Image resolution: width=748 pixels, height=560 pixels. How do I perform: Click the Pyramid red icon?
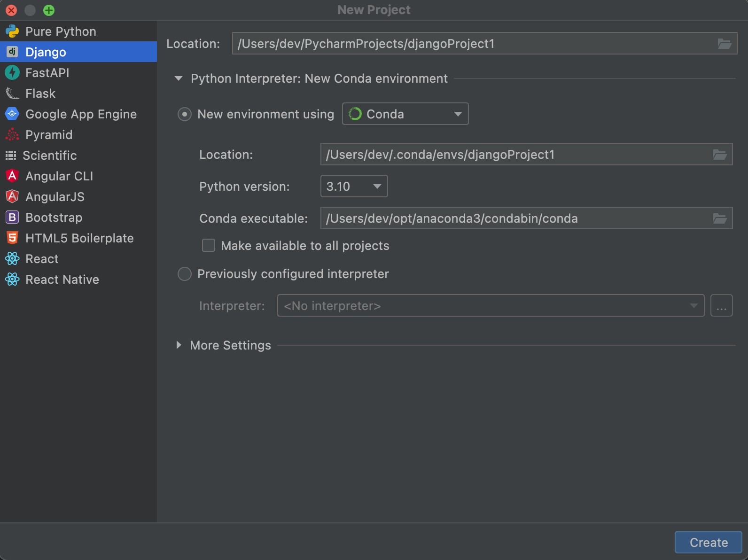coord(12,134)
